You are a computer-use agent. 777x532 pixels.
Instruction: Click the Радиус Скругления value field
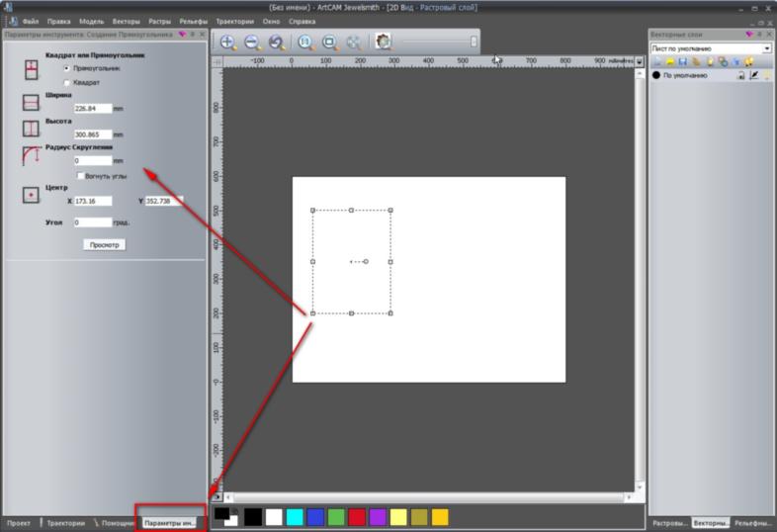93,160
